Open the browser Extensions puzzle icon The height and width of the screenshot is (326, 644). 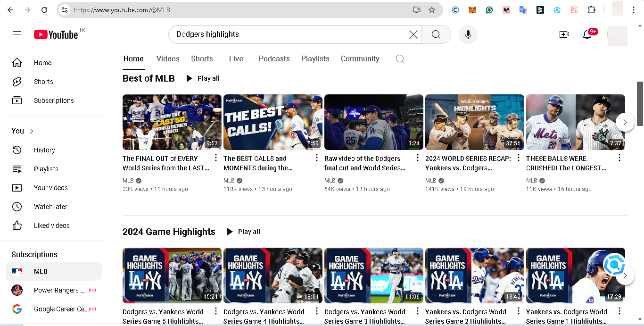pos(591,10)
